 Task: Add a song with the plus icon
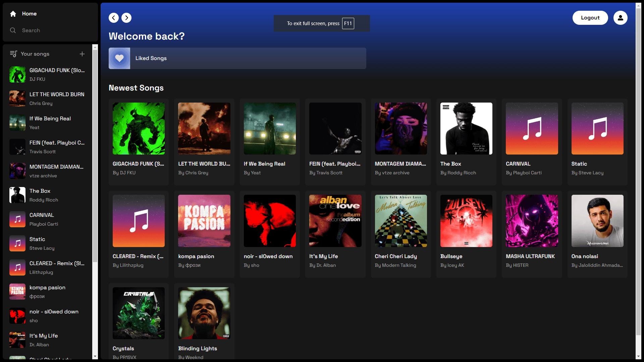[x=82, y=54]
